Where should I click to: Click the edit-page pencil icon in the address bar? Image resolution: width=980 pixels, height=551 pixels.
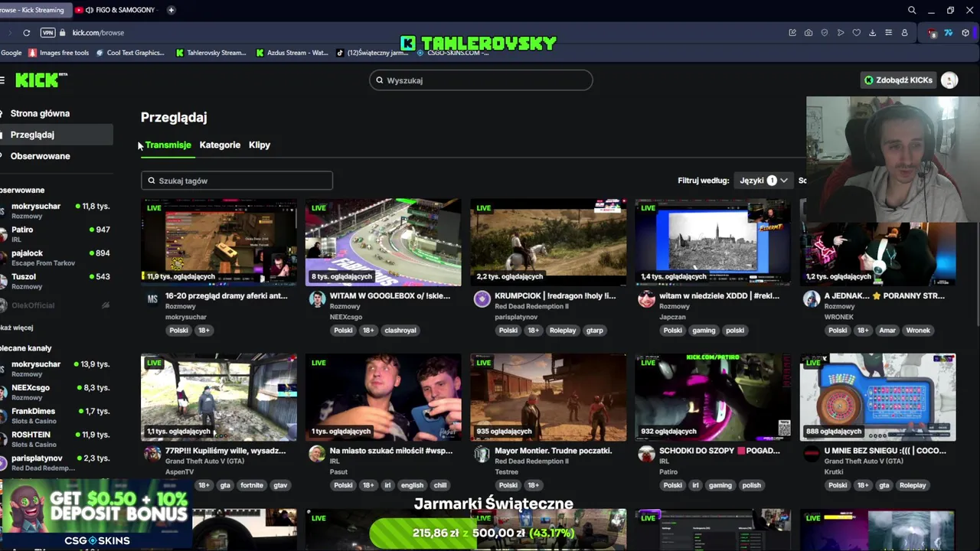tap(792, 33)
